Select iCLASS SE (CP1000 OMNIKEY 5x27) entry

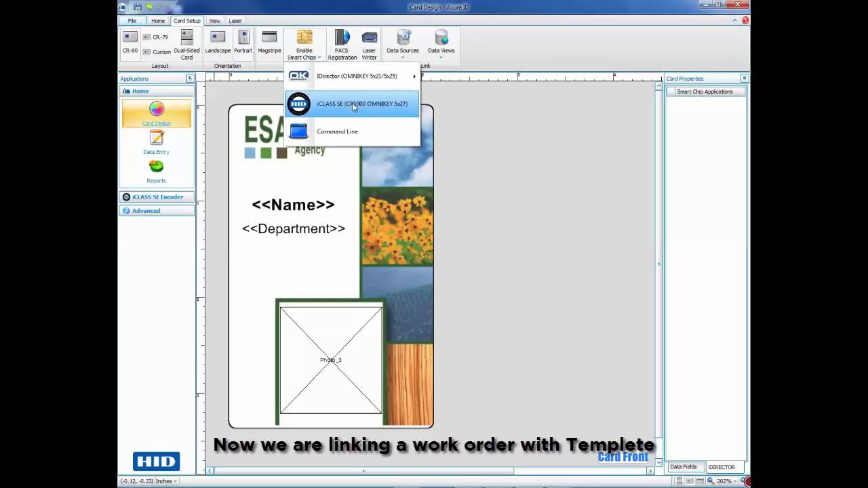(352, 104)
